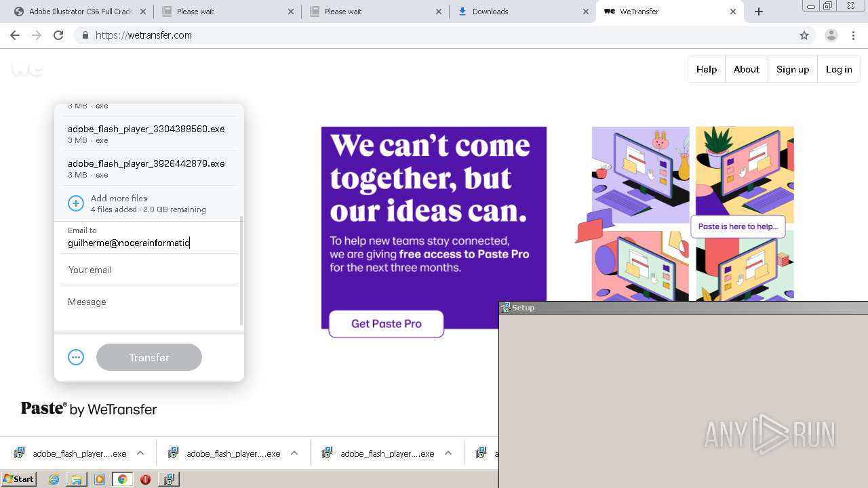The width and height of the screenshot is (868, 488).
Task: Click the Setup window title bar
Action: [684, 308]
